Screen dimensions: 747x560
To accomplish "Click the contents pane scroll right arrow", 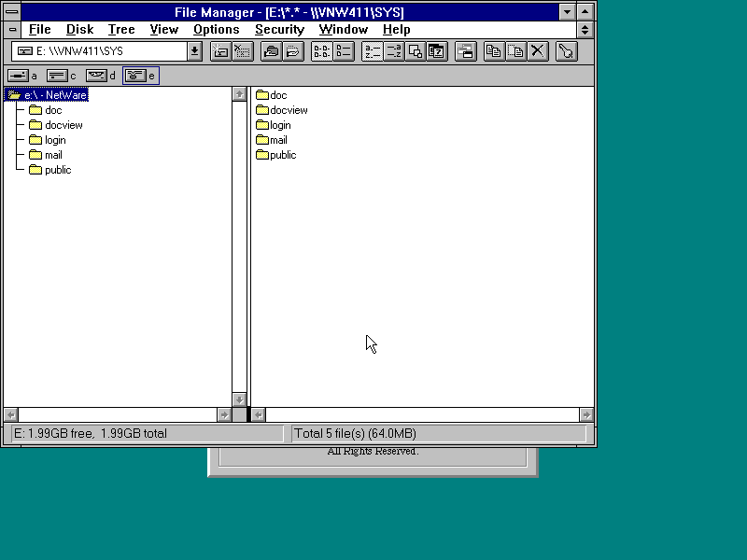I will click(x=586, y=414).
